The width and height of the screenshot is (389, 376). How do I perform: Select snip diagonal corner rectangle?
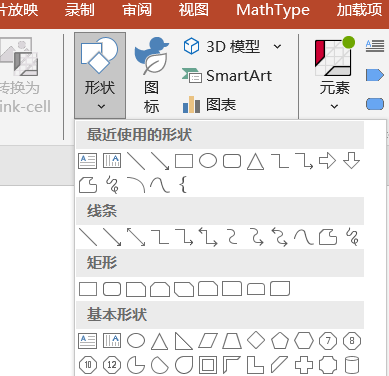click(184, 289)
